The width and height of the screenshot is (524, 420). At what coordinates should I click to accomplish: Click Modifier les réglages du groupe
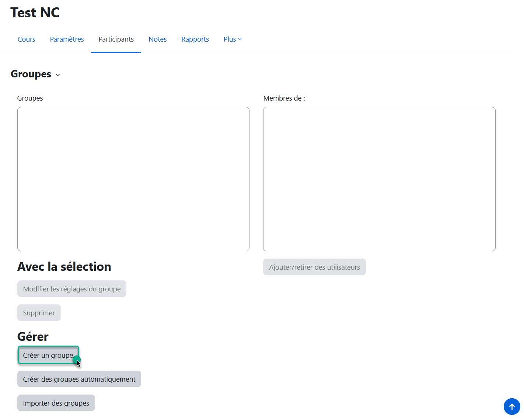tap(72, 289)
